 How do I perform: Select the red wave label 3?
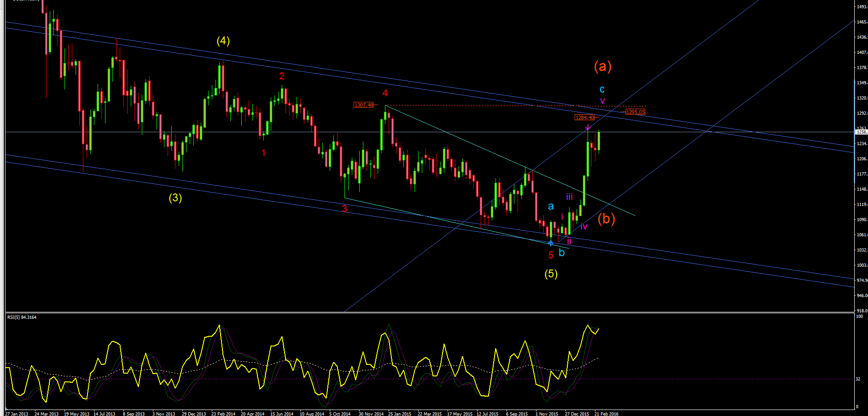point(344,209)
